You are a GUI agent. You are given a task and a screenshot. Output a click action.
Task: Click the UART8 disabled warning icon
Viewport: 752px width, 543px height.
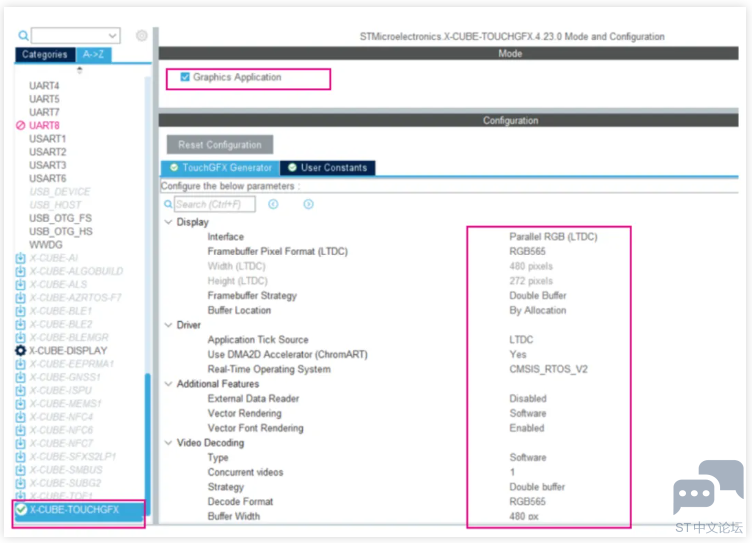21,125
